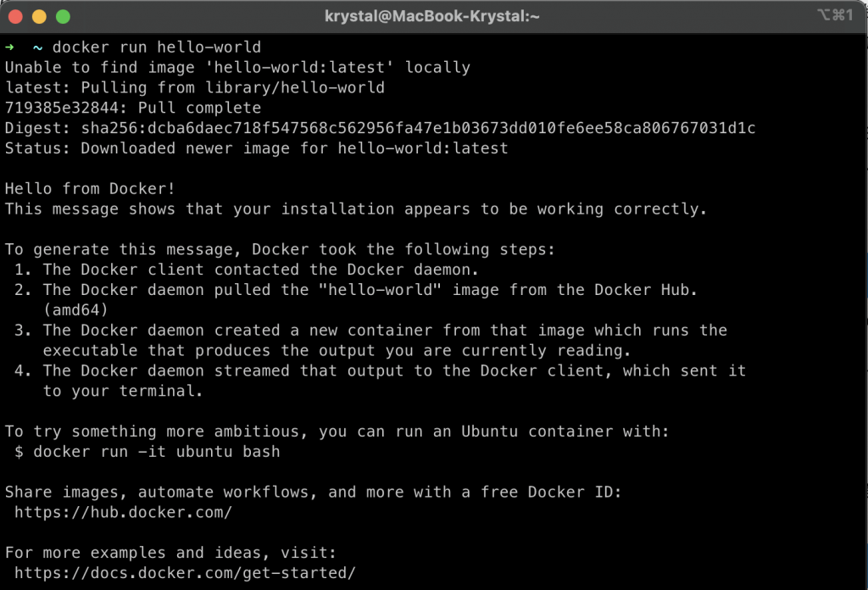Open the docs.docker.com/get-started link
The width and height of the screenshot is (868, 590).
185,573
